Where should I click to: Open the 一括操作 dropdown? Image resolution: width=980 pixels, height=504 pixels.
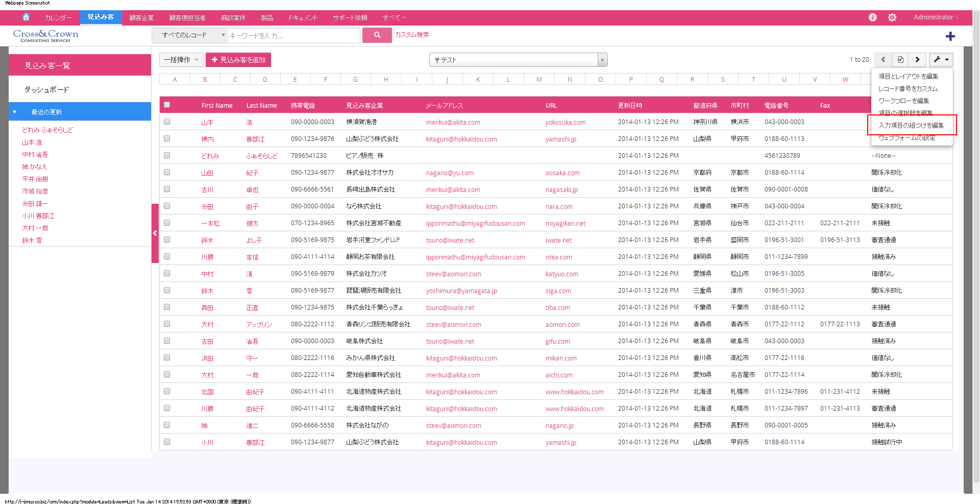point(181,60)
